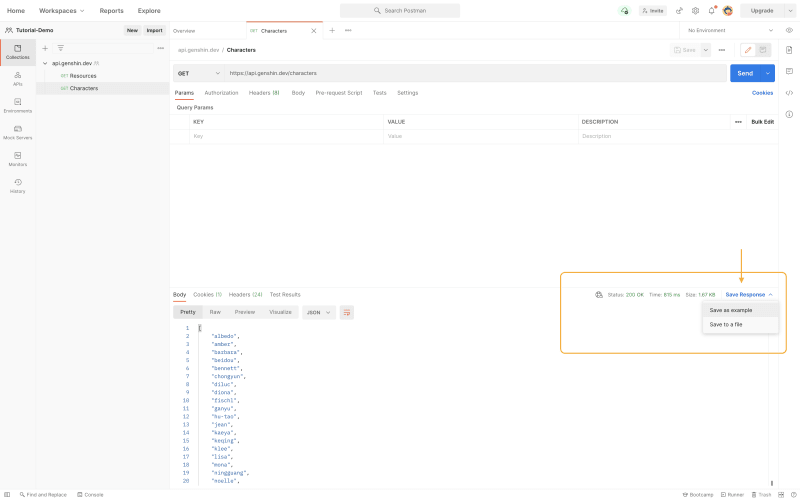Click the Cookies link
Screen dimensions: 800x500
[x=762, y=93]
